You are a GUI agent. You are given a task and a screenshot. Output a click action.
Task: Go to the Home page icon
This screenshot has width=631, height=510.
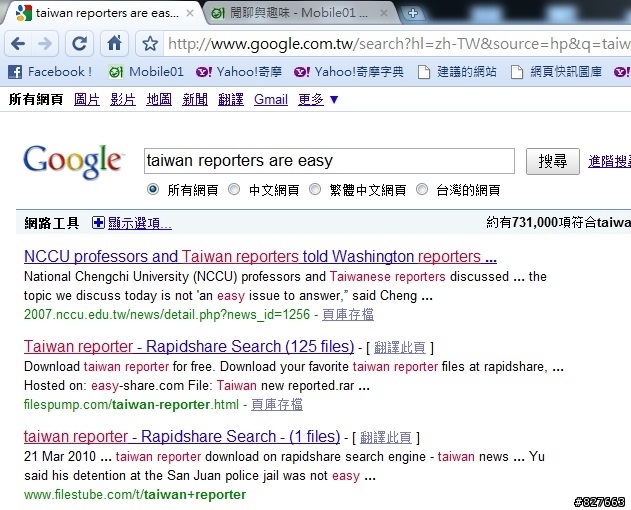tap(115, 43)
